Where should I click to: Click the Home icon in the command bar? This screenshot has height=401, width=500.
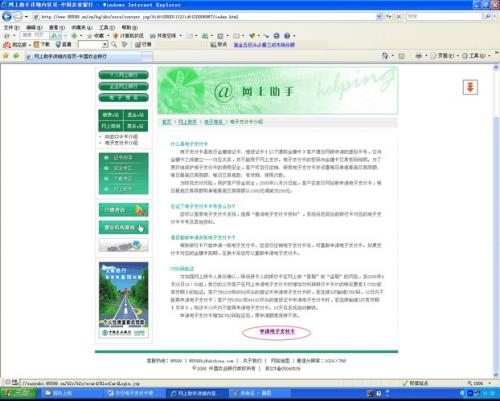[x=385, y=56]
